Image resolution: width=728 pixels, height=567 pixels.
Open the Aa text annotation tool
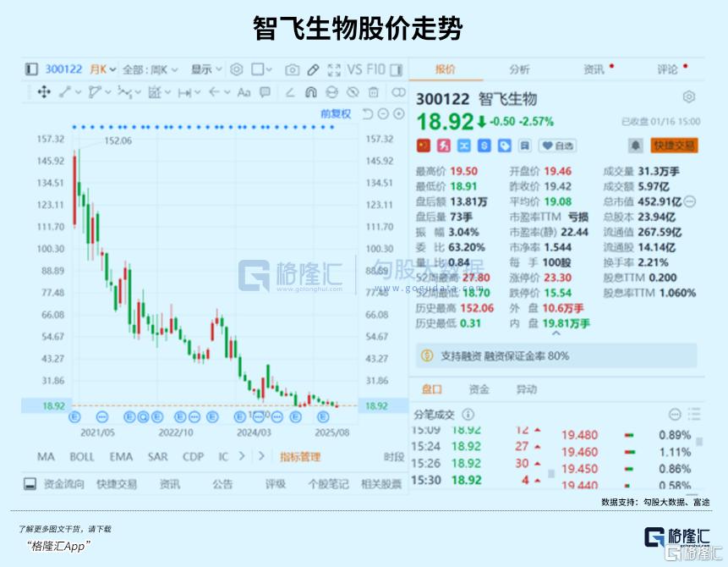tap(243, 93)
